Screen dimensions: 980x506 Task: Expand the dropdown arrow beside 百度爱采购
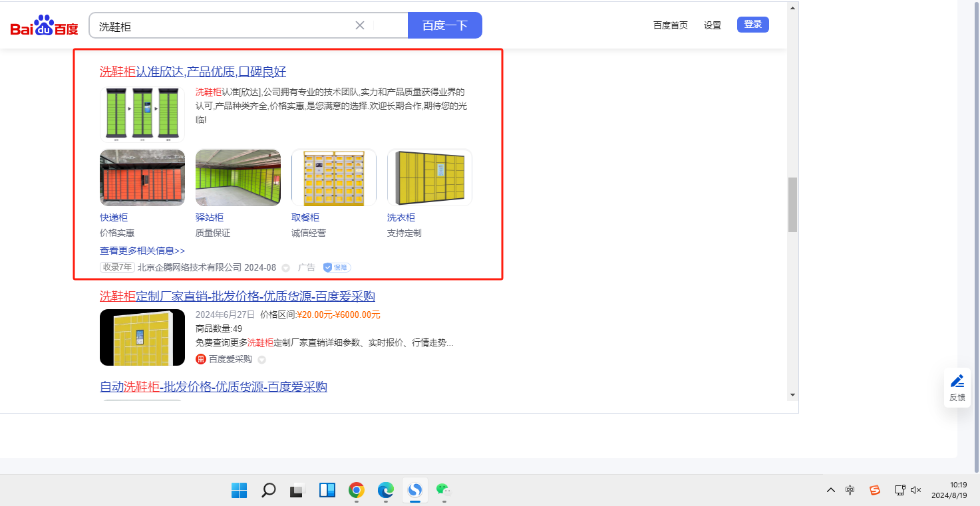pyautogui.click(x=261, y=360)
